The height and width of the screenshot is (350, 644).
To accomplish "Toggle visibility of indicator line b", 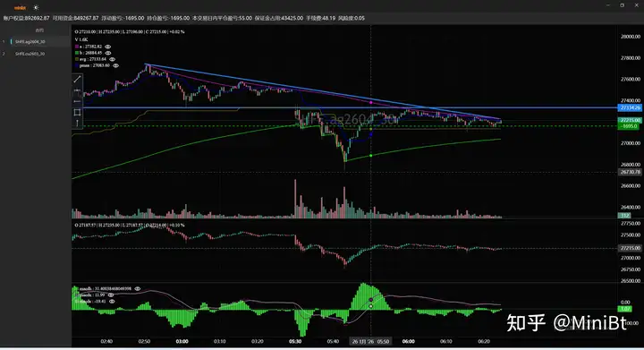I will [x=108, y=53].
